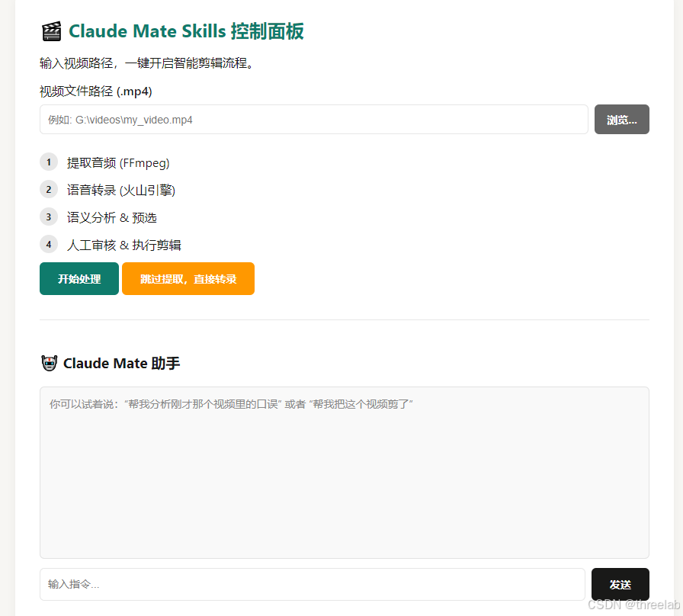
Task: Click the 视频文件路径 (.mp4) label
Action: point(96,91)
